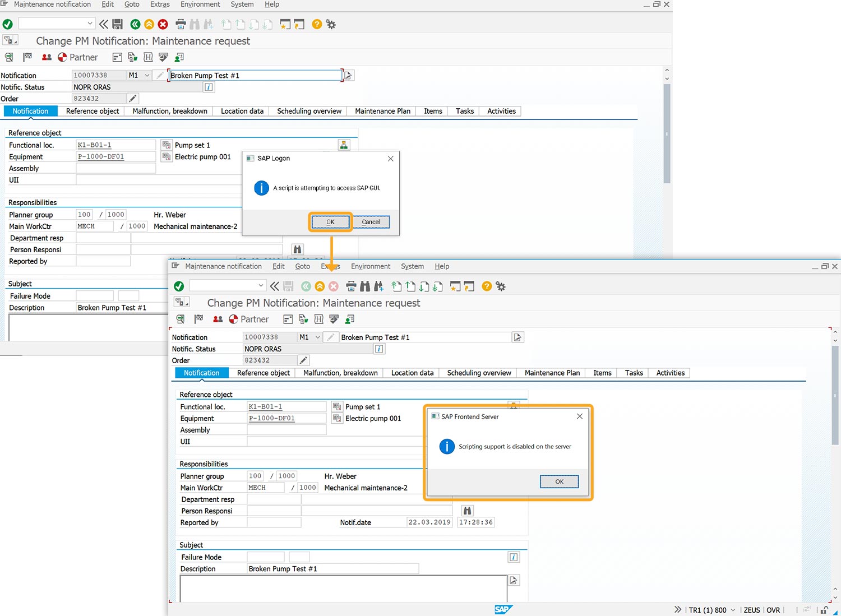Click binoculars icon beside Person Responsi in front window
The image size is (841, 616).
468,511
